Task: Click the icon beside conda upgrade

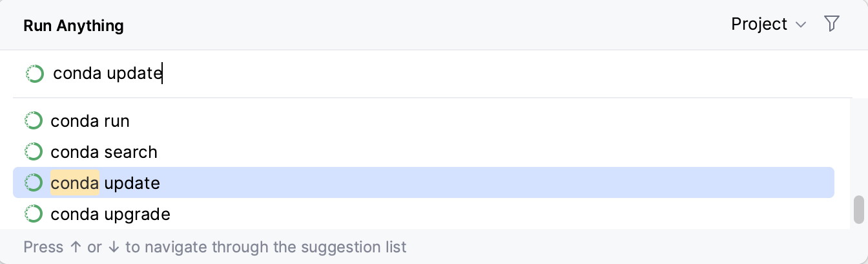Action: pyautogui.click(x=33, y=214)
